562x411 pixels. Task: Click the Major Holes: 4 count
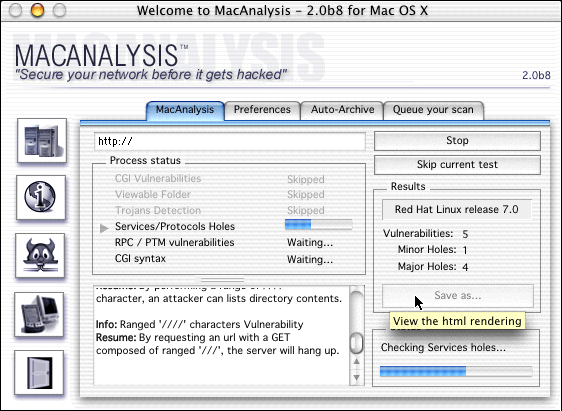coord(433,267)
